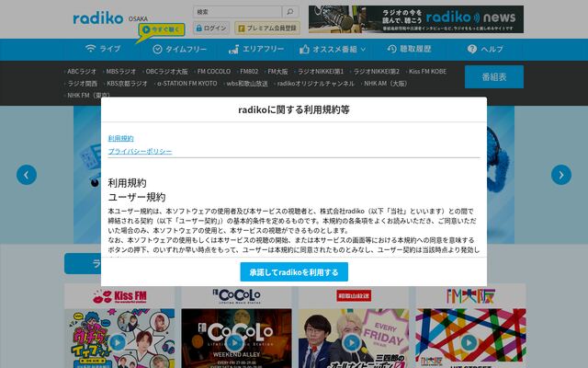
Task: Click the プレミアム会員登録 button
Action: [x=267, y=28]
